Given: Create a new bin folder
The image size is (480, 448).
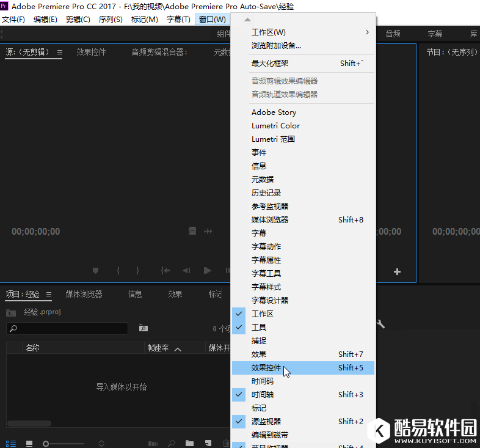Looking at the screenshot, I should point(189,443).
